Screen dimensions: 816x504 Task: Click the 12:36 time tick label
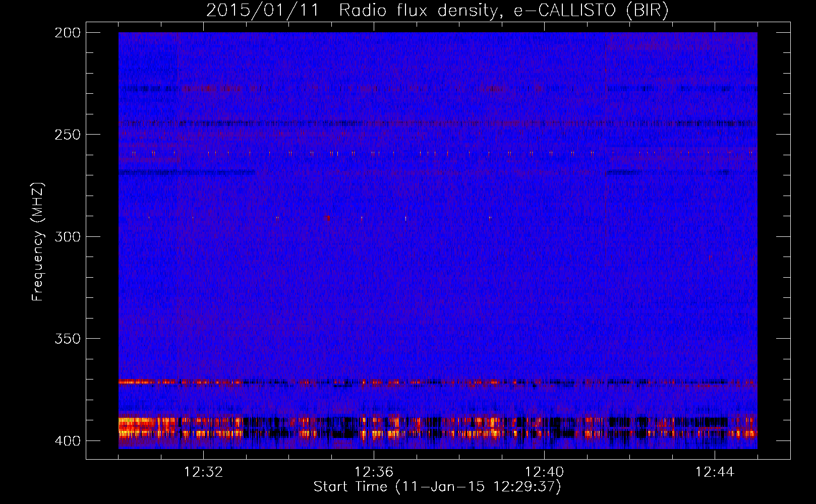(374, 472)
